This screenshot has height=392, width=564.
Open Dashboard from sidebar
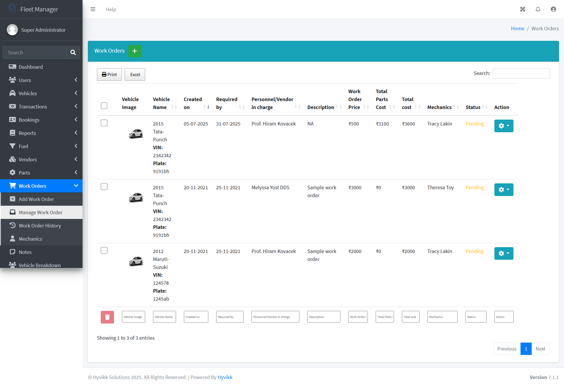click(x=31, y=67)
